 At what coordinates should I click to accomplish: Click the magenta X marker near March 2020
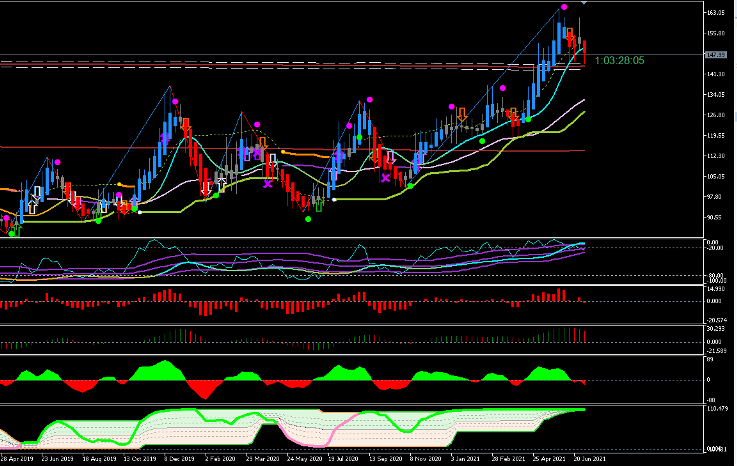(x=267, y=183)
